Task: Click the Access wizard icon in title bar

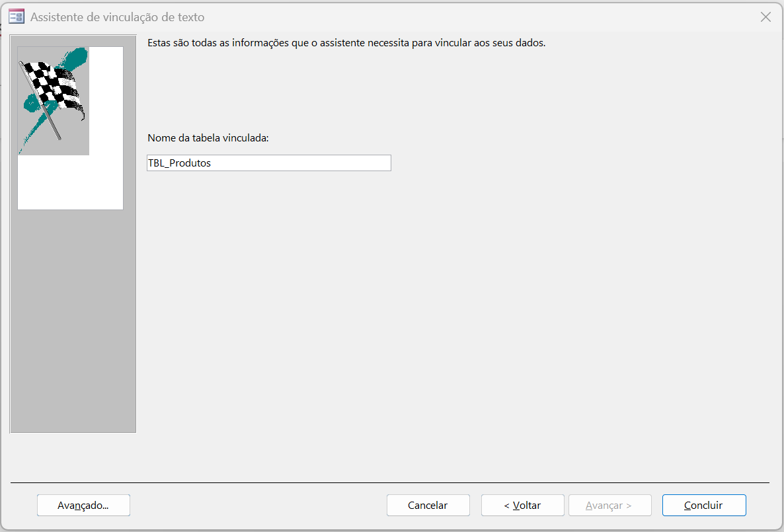Action: (17, 17)
